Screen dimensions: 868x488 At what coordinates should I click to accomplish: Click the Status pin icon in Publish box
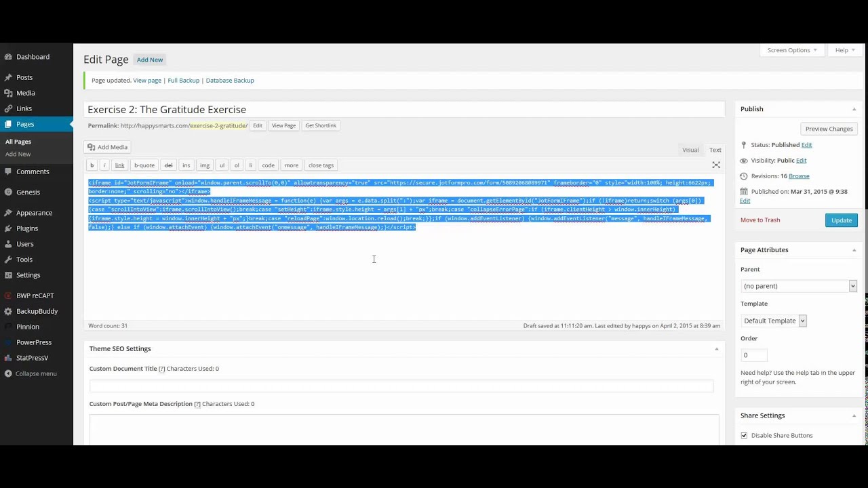coord(744,145)
